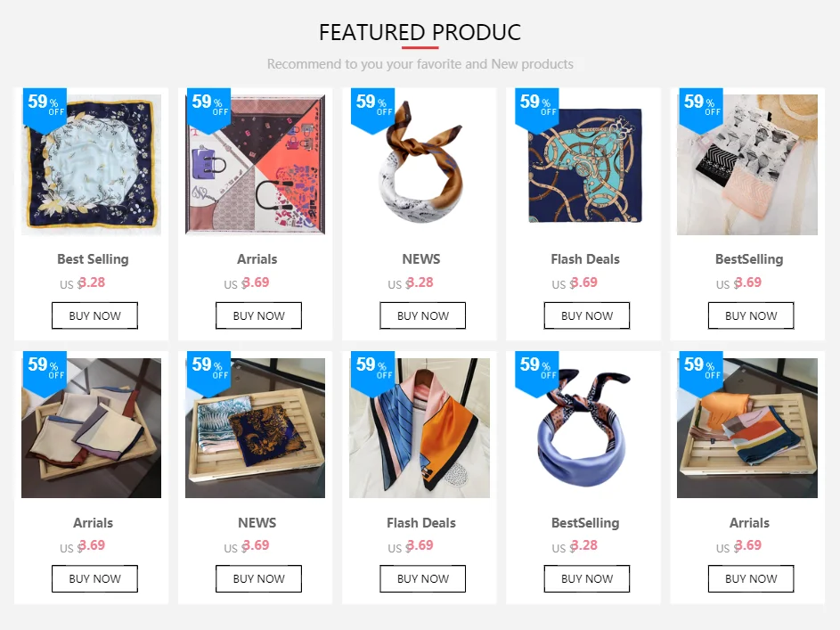
Task: Open the navy floral border scarf image
Action: tap(91, 165)
